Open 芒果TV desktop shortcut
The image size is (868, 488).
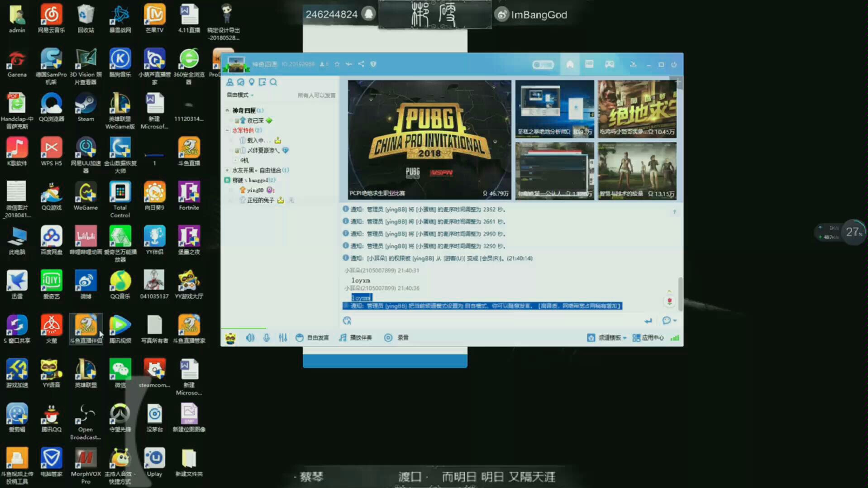154,19
